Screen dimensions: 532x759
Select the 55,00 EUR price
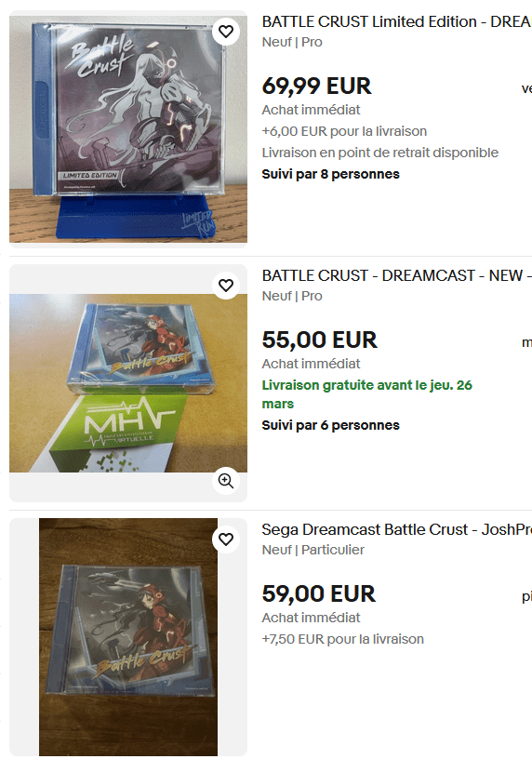point(320,340)
